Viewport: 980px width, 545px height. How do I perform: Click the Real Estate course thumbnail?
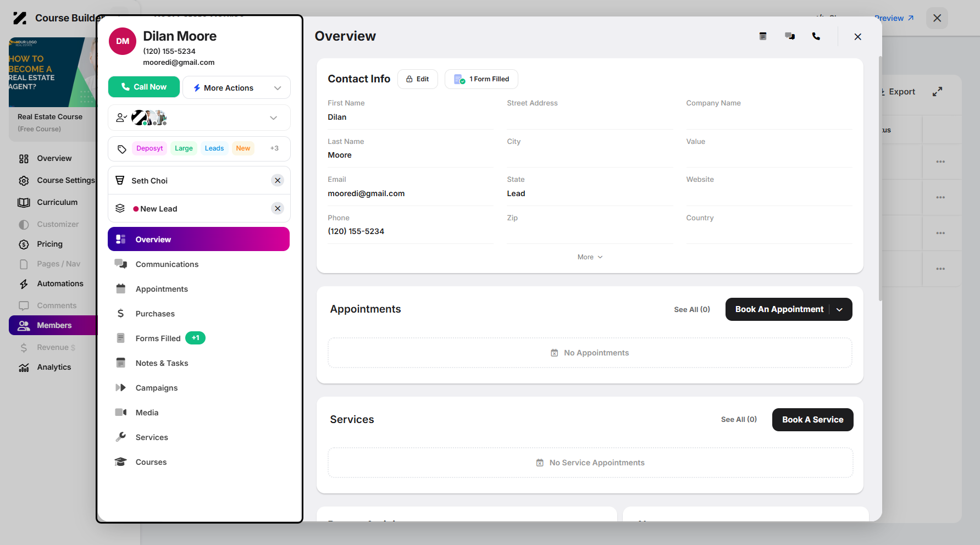coord(52,72)
